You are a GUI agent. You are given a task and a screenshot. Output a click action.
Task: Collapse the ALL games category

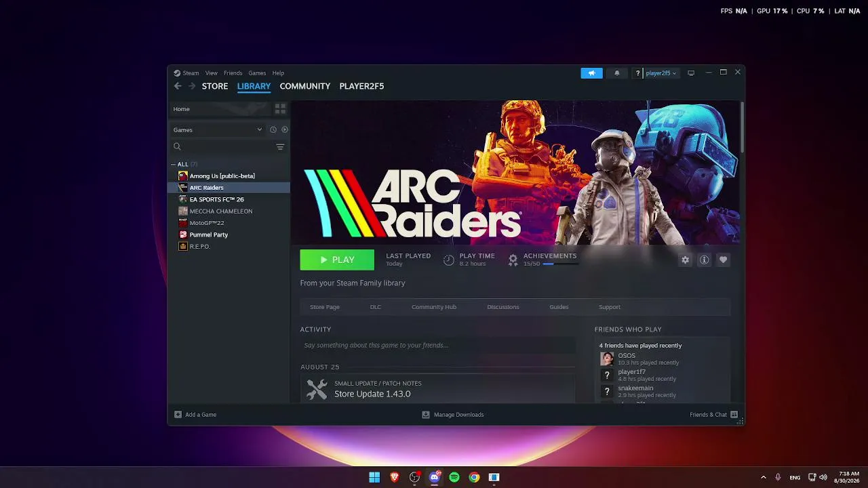tap(174, 165)
